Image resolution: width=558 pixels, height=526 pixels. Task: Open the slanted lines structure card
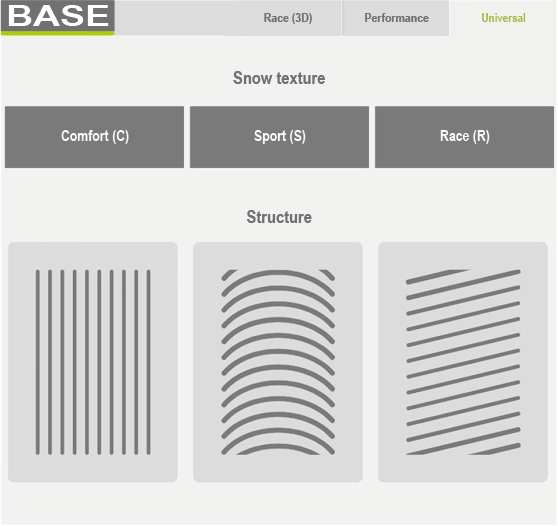pos(463,362)
